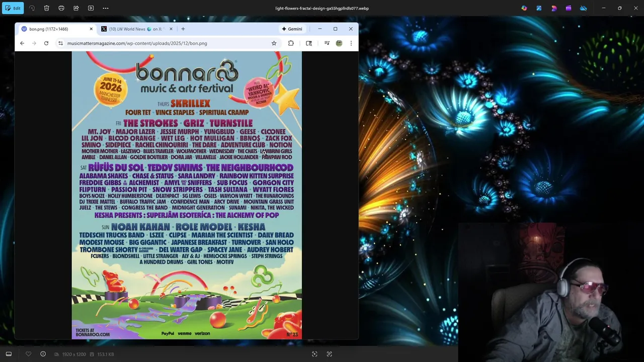Reload the bon.png page
Viewport: 644px width, 362px height.
pyautogui.click(x=46, y=43)
